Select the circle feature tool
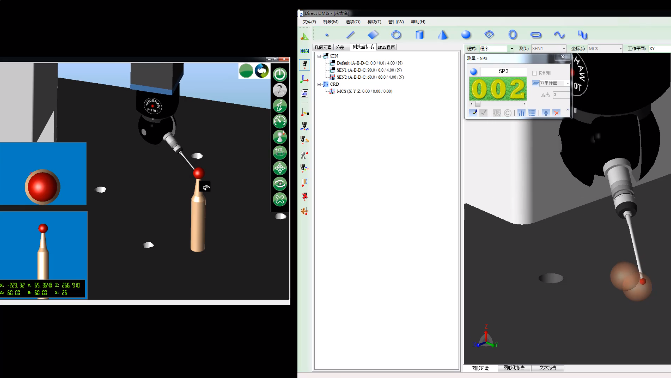Screen dimensions: 671x378 coord(396,35)
